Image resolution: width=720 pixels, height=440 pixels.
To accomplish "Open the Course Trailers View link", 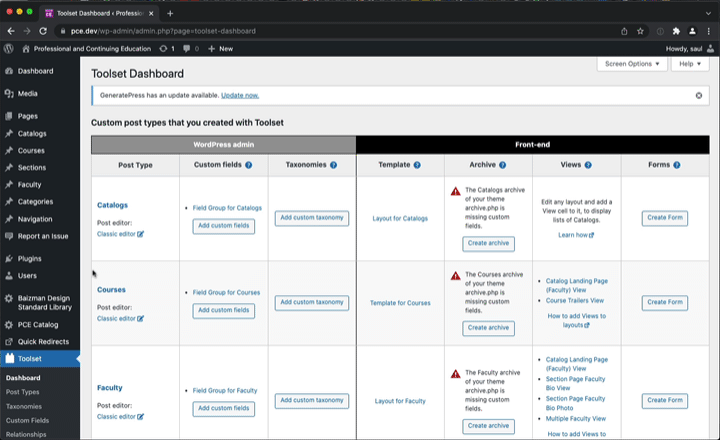I will 575,300.
